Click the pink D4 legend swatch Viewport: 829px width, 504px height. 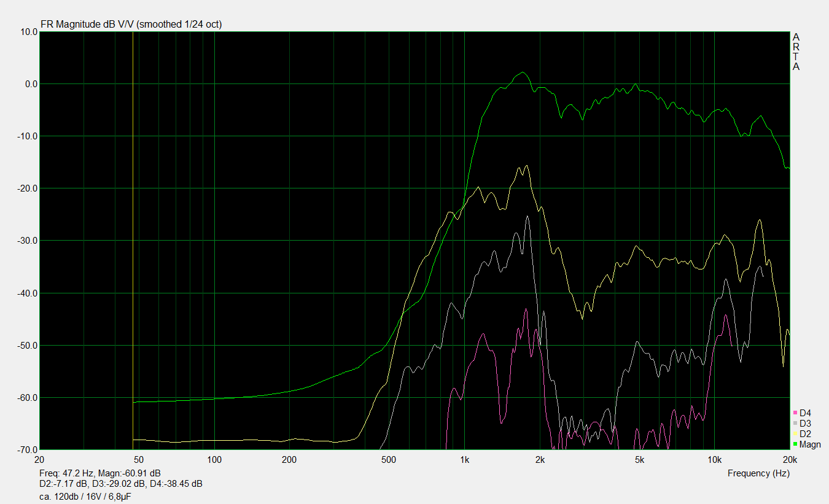(796, 413)
